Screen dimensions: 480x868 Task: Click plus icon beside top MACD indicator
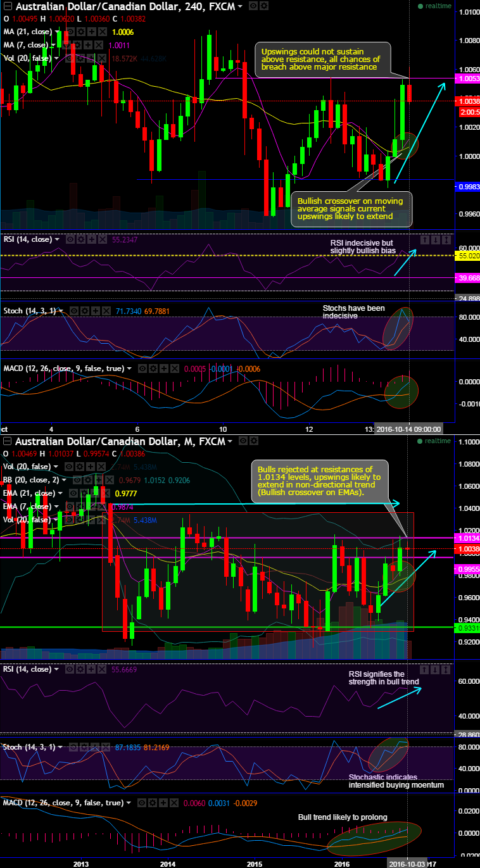[163, 368]
